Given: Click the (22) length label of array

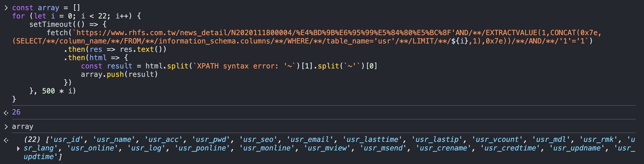Looking at the screenshot, I should 32,140.
